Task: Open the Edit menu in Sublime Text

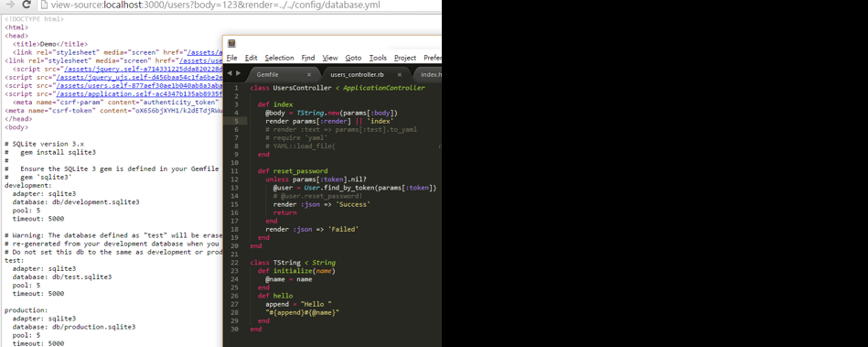Action: tap(251, 58)
